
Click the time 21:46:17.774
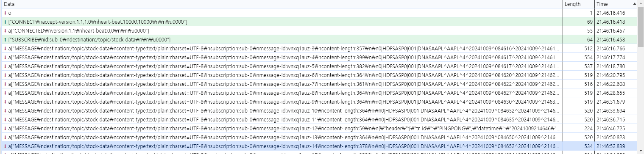[x=611, y=58]
